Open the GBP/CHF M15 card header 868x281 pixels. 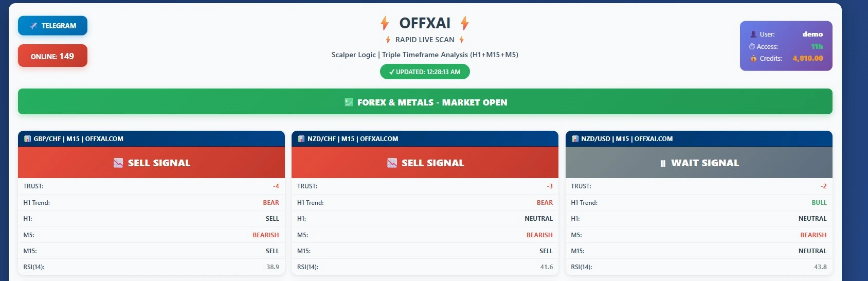click(151, 139)
